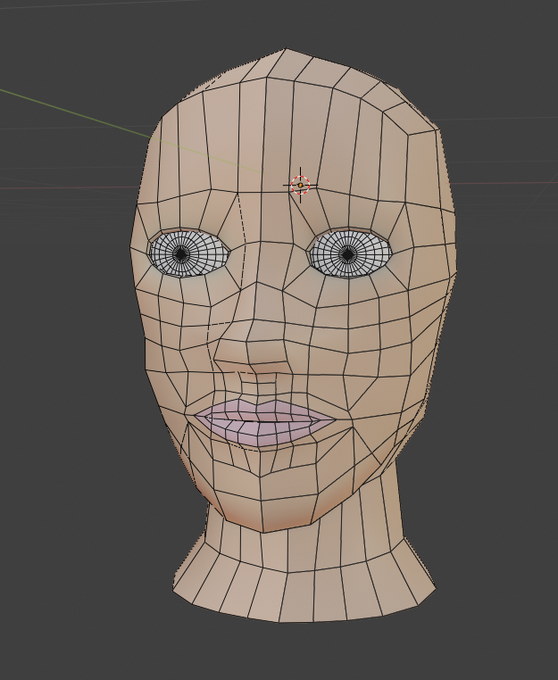The height and width of the screenshot is (680, 558).
Task: Select the eyeball mesh below the 3D cursor
Action: point(350,254)
